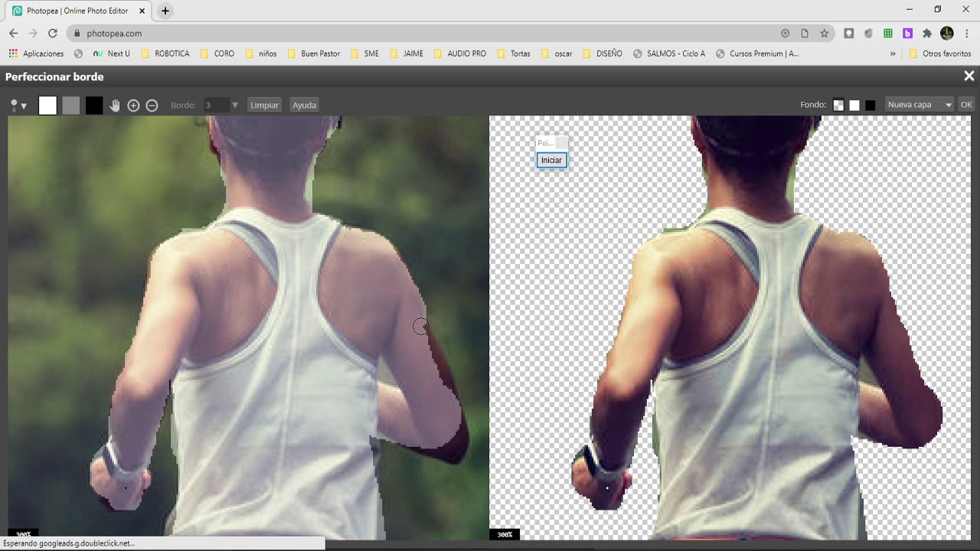
Task: Open the CORO bookmark folder
Action: [x=217, y=54]
